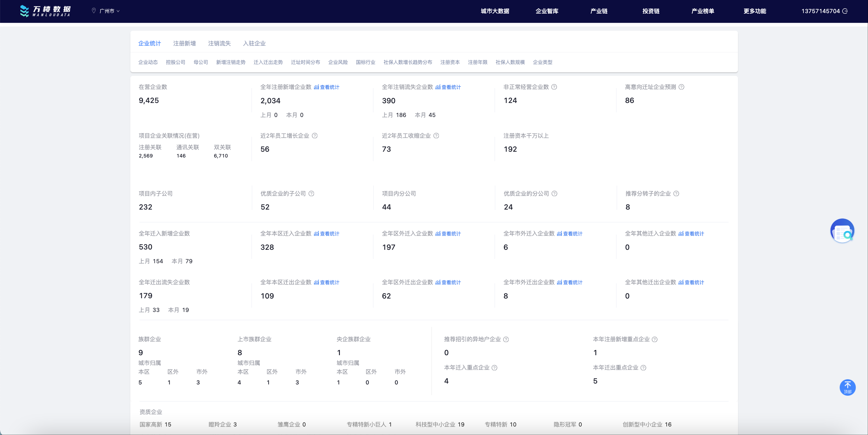
Task: Jump to the 企业风险 section
Action: point(338,62)
